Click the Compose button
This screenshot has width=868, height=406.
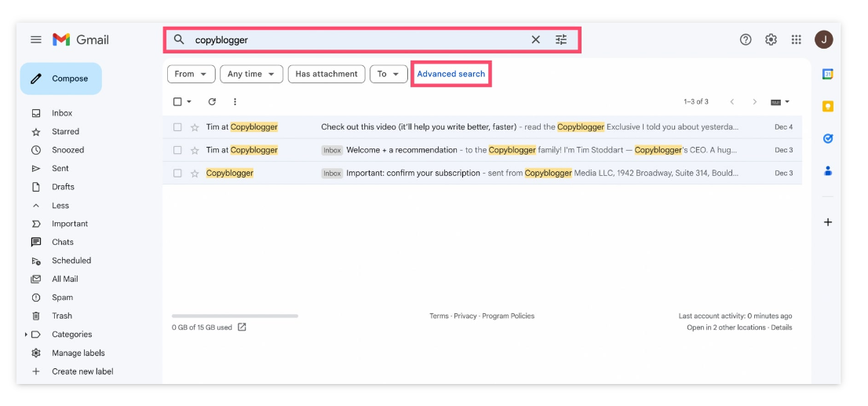61,79
